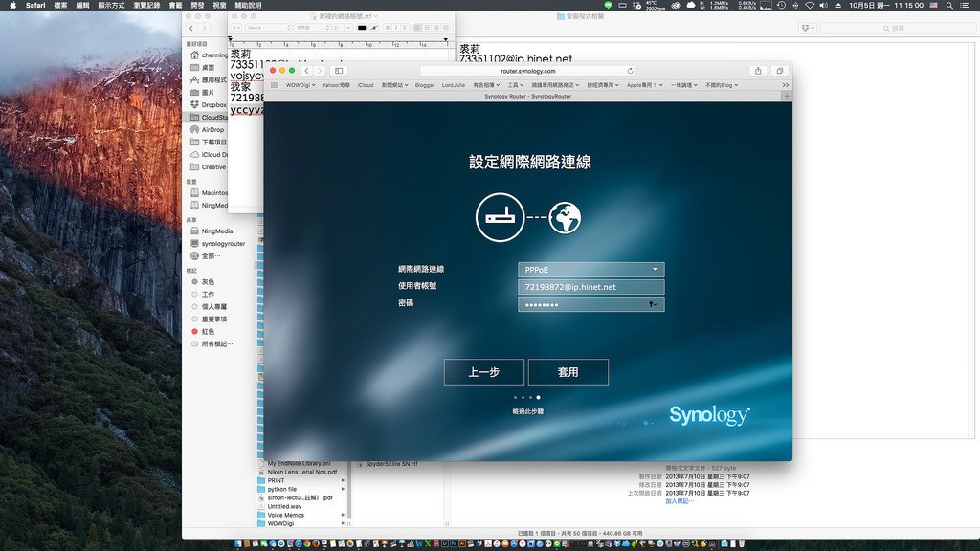980x551 pixels.
Task: Open the TextEdit highlight color picker
Action: coord(374,28)
